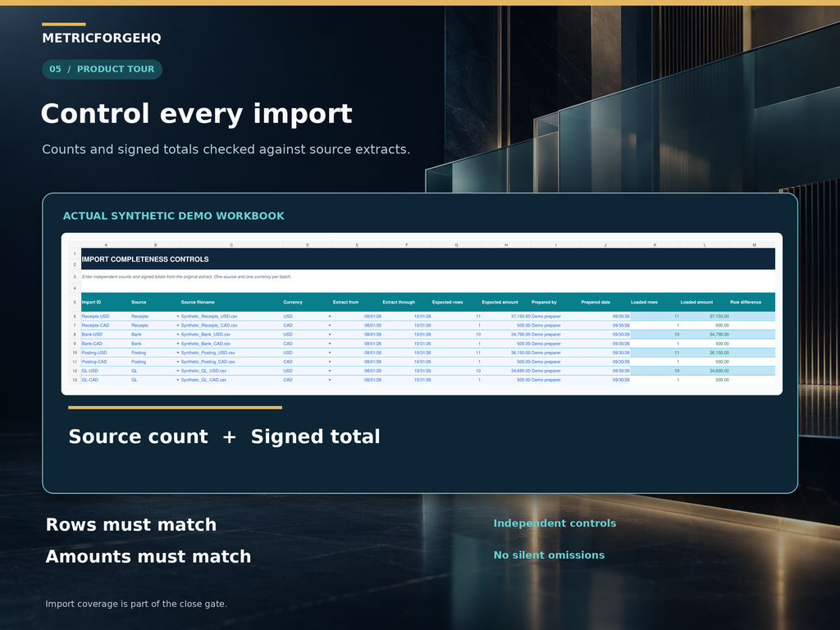Viewport: 840px width, 630px height.
Task: Open Source dropdown in Bank-CAD row
Action: [178, 344]
